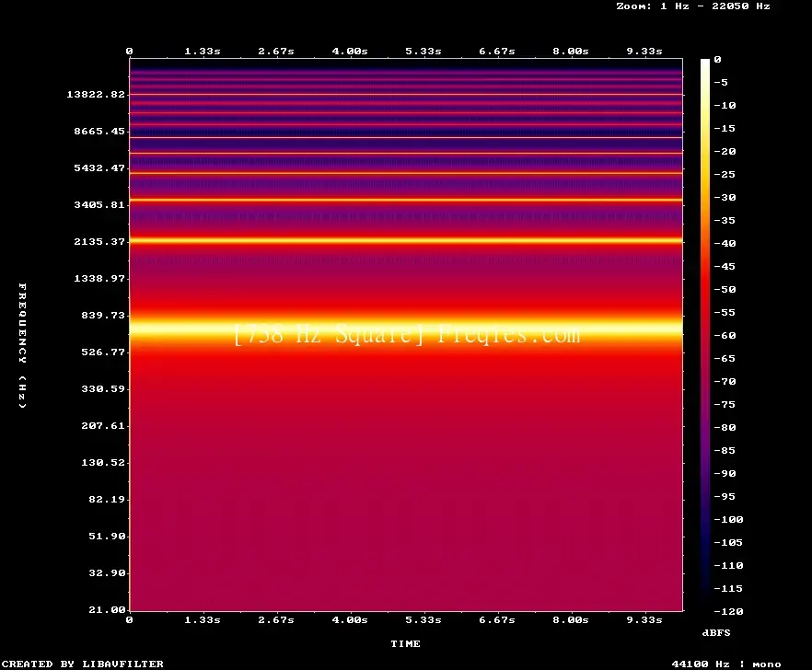The width and height of the screenshot is (812, 670).
Task: Click the harmonic line just above 3405.81 Hz
Action: [x=406, y=200]
